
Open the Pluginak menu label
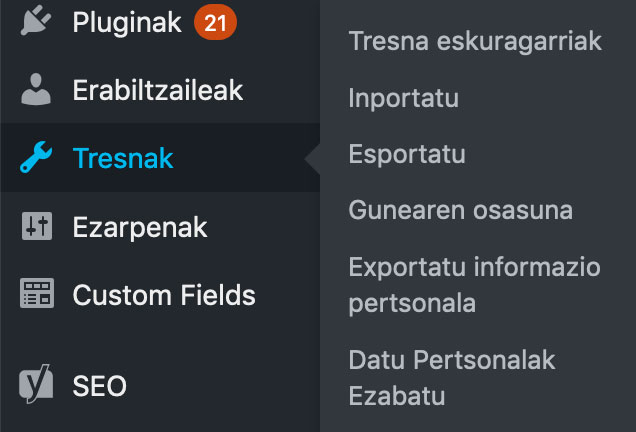(x=127, y=23)
